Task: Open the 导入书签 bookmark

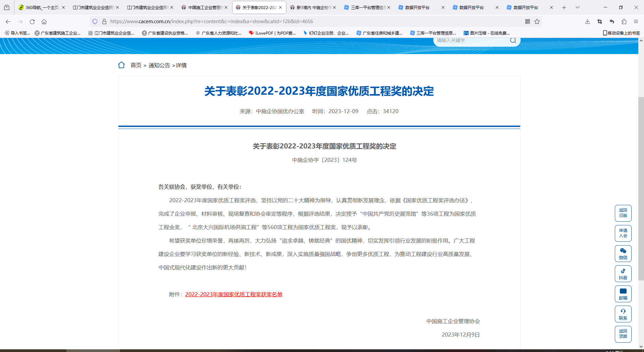Action: (17, 33)
